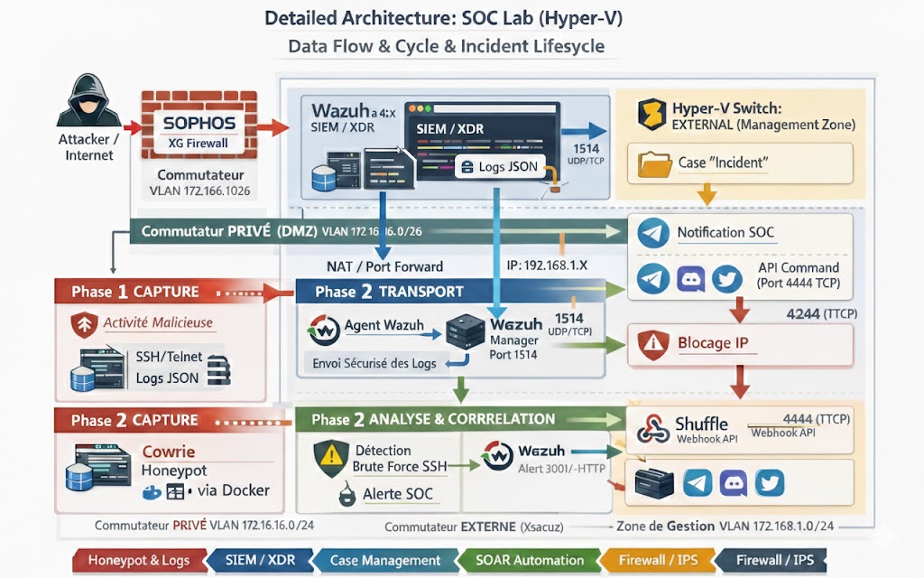
Task: Select the red Honeypot & Logs legend swatch
Action: 140,560
